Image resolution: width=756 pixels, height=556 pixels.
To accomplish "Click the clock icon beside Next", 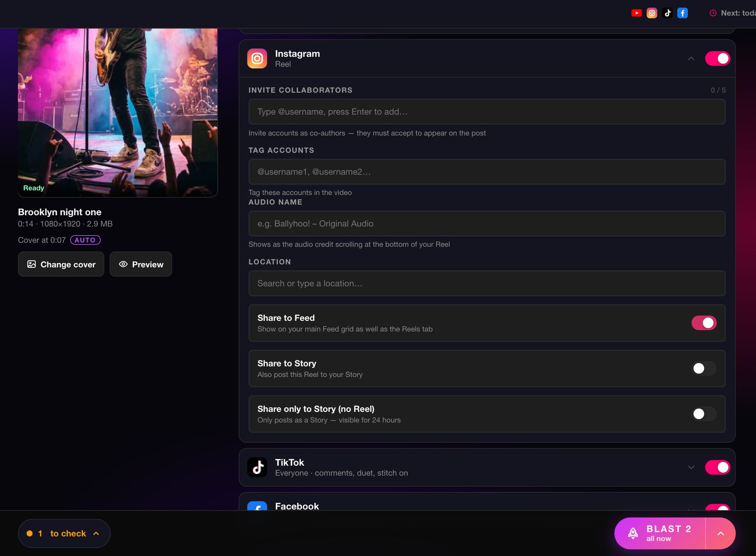I will click(x=713, y=13).
